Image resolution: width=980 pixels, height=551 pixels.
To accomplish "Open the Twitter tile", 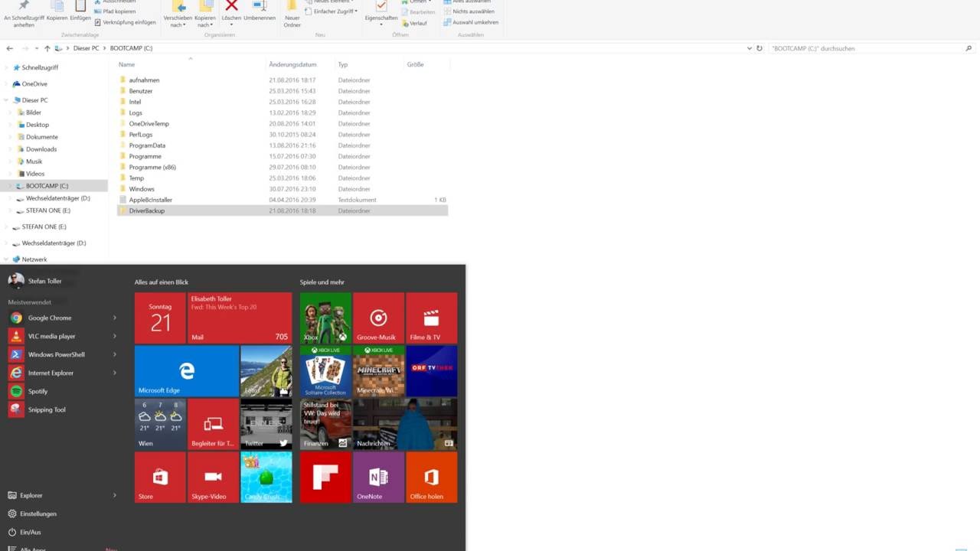I will coord(266,424).
